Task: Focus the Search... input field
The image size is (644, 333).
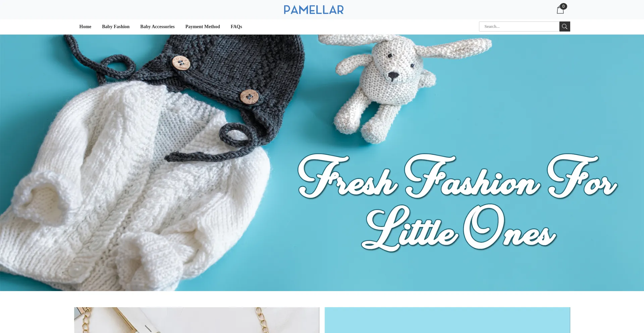Action: click(x=519, y=26)
